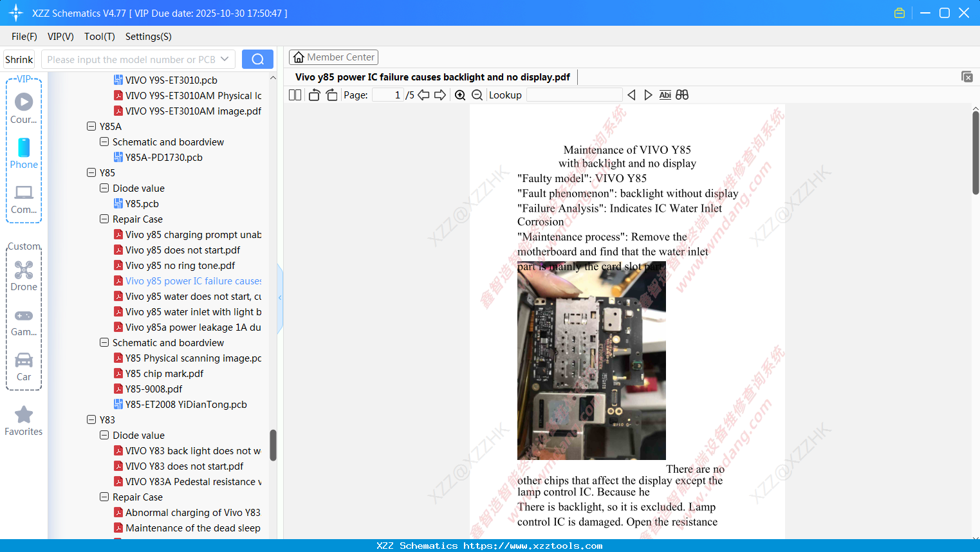Viewport: 980px width, 552px height.
Task: Zoom in on the PDF document
Action: point(460,95)
